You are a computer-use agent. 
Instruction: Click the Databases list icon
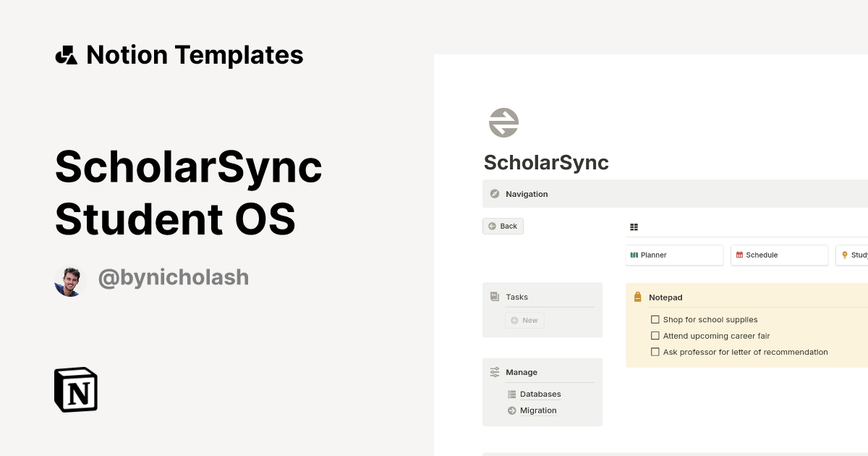(x=511, y=394)
